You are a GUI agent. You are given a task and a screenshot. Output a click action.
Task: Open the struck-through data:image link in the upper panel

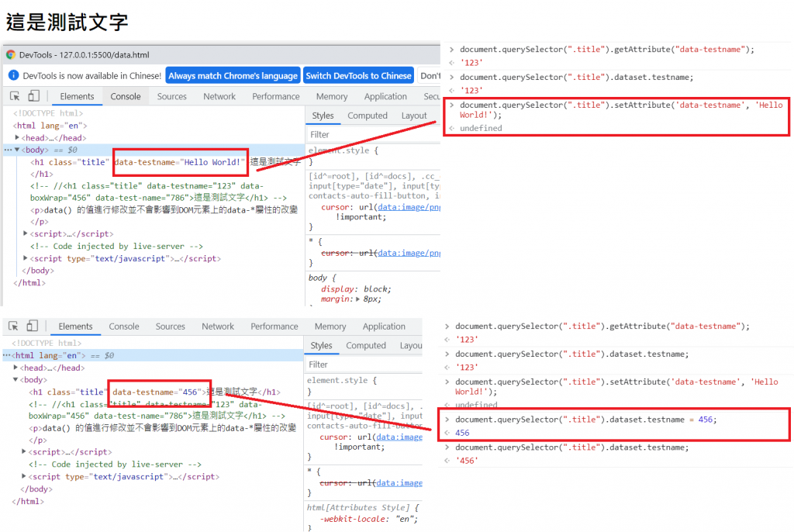point(409,253)
